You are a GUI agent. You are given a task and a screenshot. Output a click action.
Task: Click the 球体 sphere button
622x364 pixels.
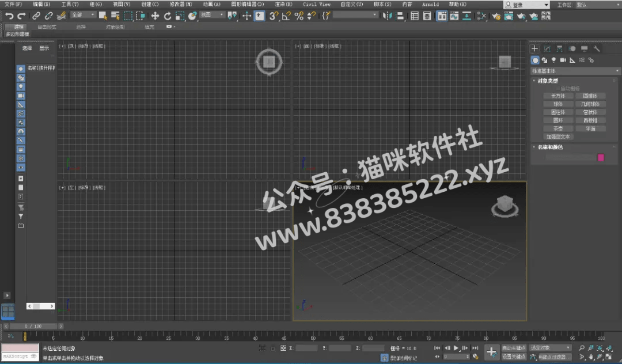(x=558, y=104)
